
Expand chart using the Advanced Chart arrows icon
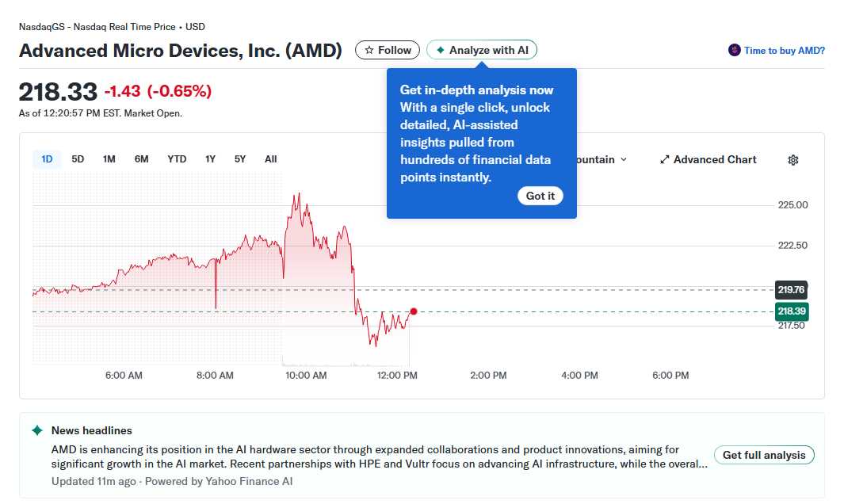665,159
